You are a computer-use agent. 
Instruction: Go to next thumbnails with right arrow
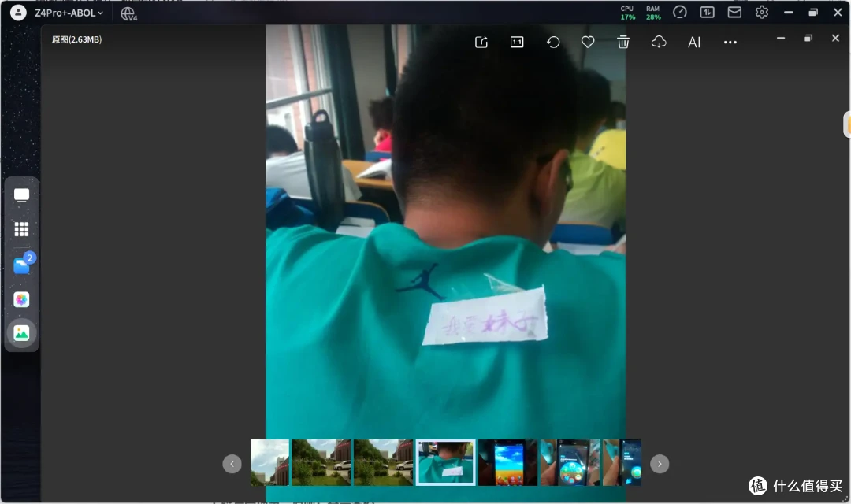660,464
